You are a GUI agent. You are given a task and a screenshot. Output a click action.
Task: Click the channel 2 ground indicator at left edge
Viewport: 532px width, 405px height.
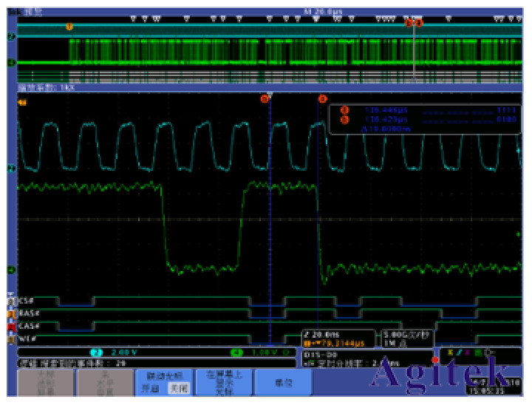click(11, 169)
